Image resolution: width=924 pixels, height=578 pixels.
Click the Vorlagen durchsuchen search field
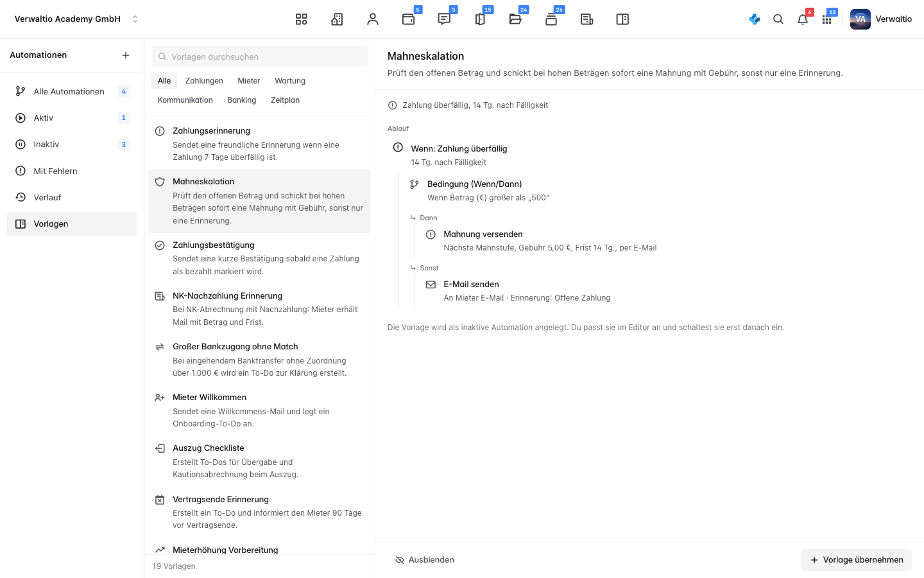259,57
